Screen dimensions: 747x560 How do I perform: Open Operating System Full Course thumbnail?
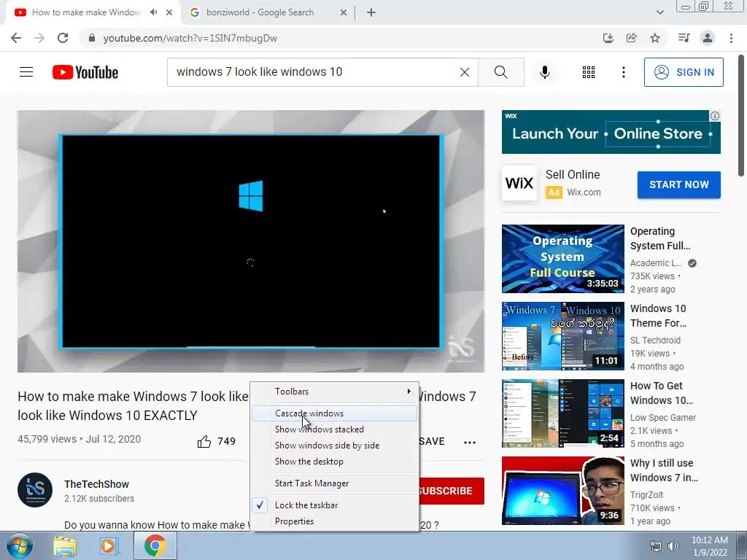click(x=562, y=259)
